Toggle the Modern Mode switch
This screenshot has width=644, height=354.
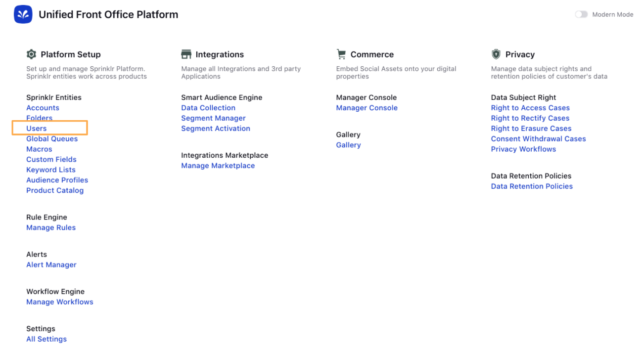click(581, 15)
